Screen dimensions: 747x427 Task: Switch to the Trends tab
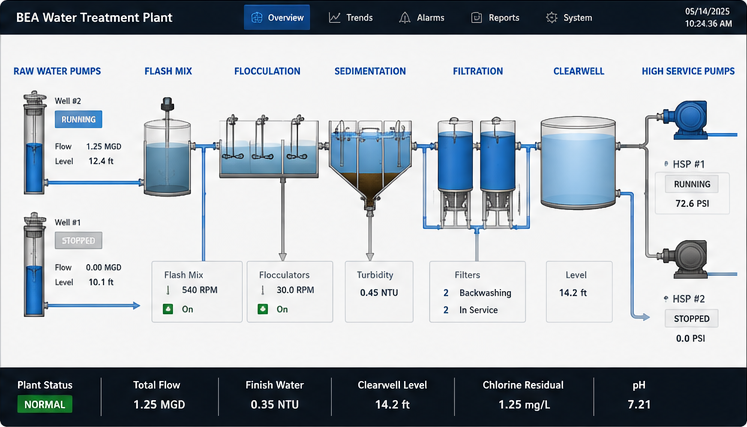click(x=351, y=18)
